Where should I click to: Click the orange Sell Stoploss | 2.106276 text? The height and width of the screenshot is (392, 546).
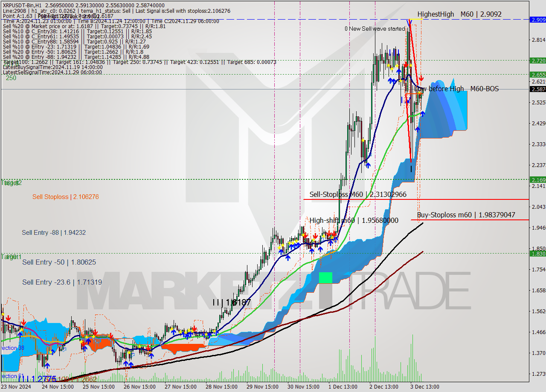(66, 197)
